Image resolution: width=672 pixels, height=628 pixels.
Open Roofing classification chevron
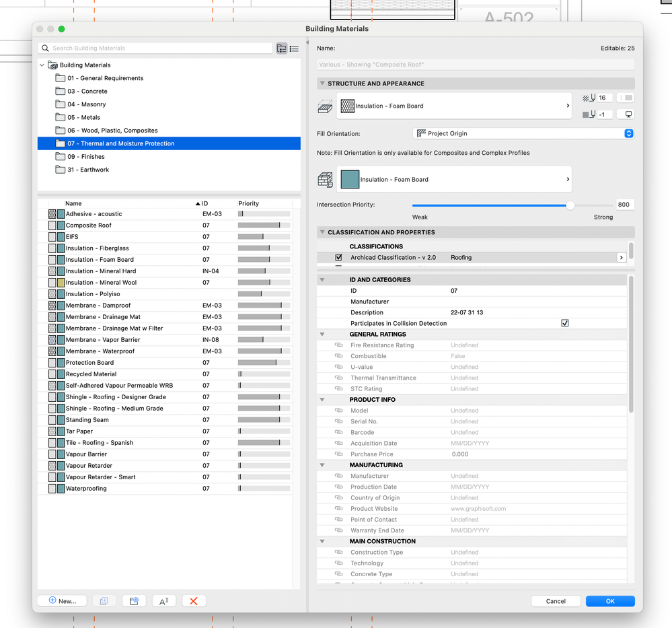[621, 257]
